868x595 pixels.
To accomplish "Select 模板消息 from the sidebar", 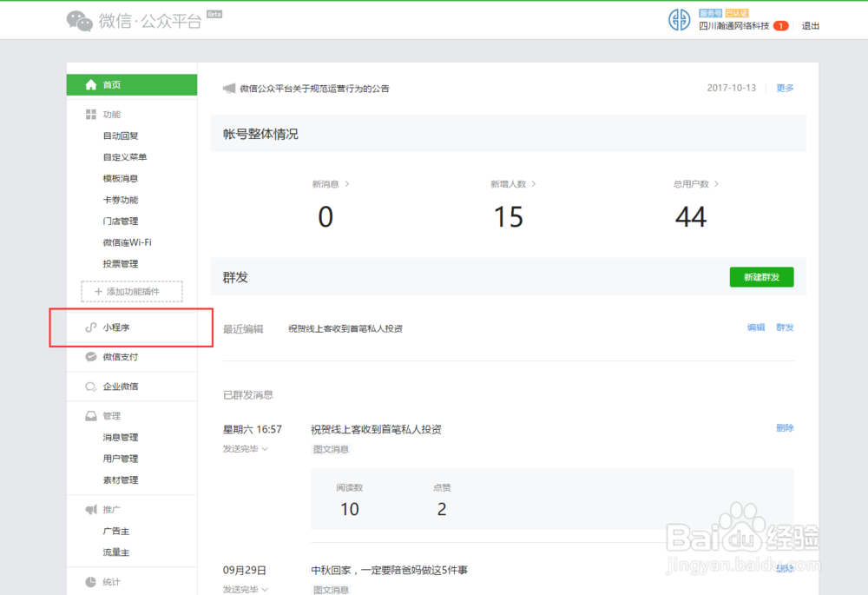I will (122, 178).
